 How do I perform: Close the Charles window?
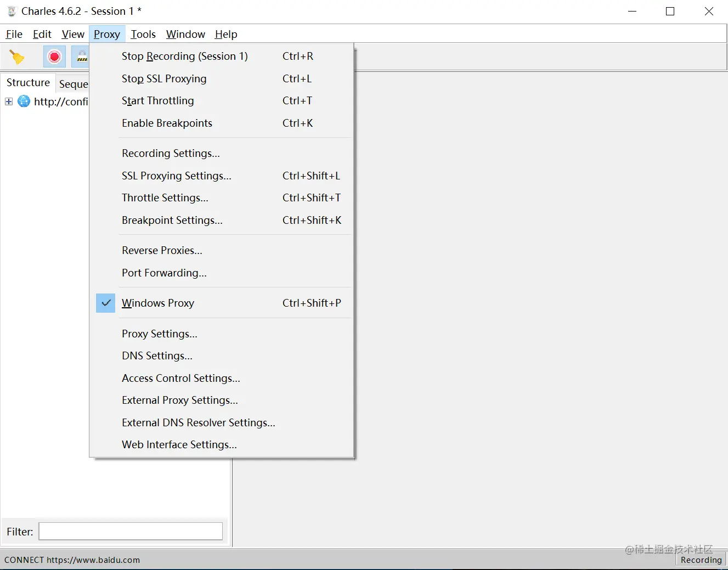click(x=709, y=11)
